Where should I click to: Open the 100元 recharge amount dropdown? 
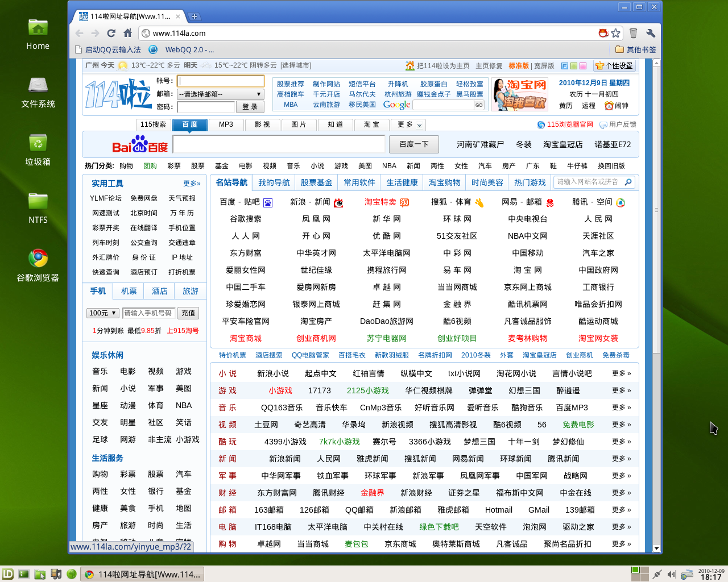click(103, 313)
